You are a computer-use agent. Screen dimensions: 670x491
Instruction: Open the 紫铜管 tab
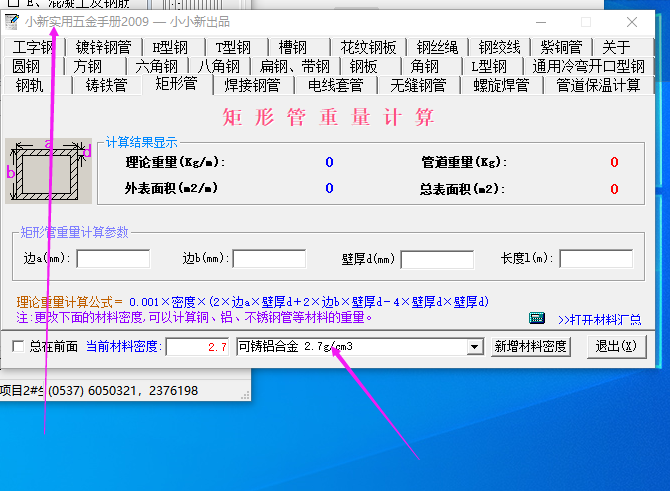(x=561, y=47)
